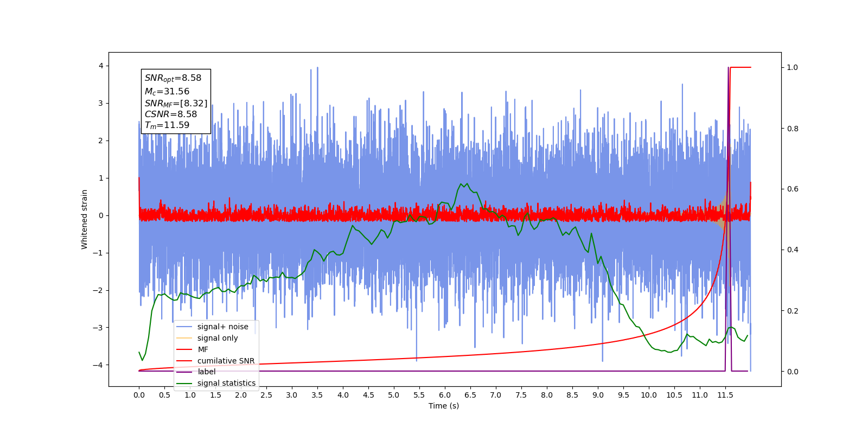Click x-axis tick label 1.5
This screenshot has width=868, height=434.
(x=215, y=395)
